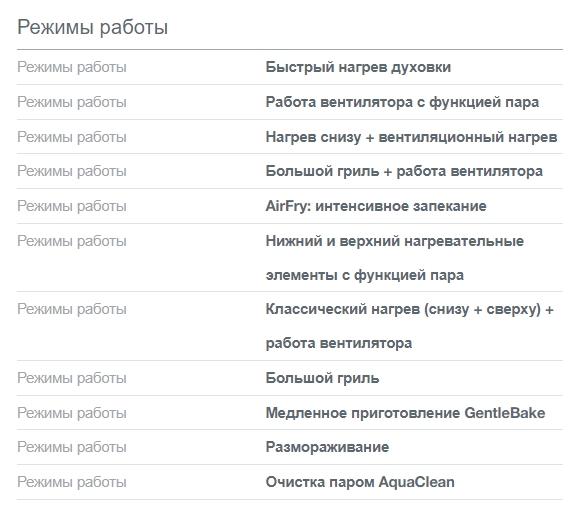Screen dimensions: 563x515
Task: Click 'Очистка паром AquaClean' entry
Action: point(360,482)
